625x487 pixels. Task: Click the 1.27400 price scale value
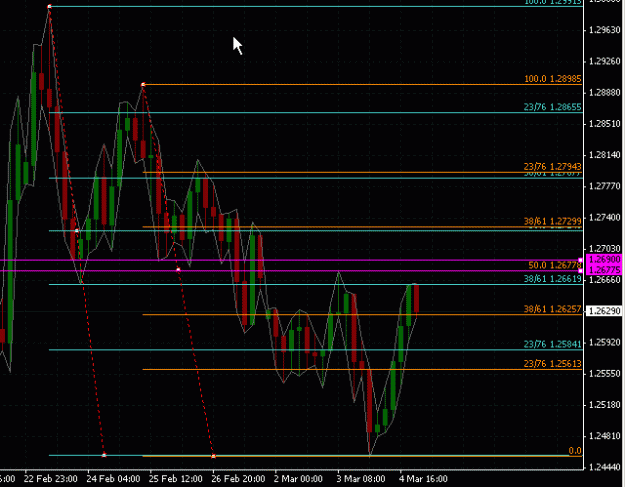point(605,217)
